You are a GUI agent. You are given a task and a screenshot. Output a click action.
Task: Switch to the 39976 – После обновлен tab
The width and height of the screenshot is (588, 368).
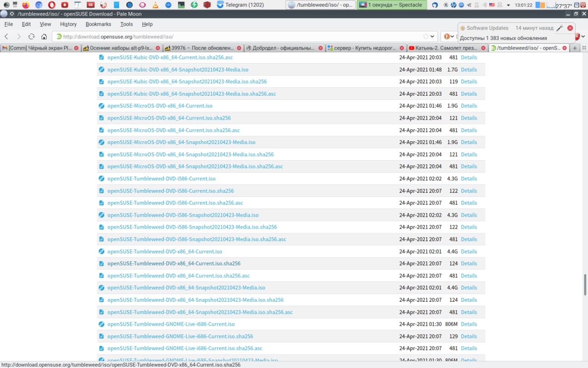tap(203, 48)
